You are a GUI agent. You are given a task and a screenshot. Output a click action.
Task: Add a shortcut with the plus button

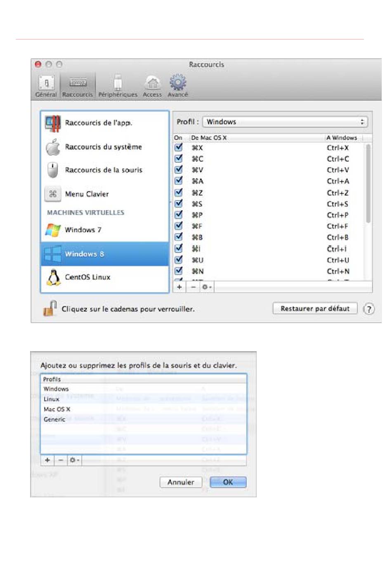pyautogui.click(x=179, y=287)
